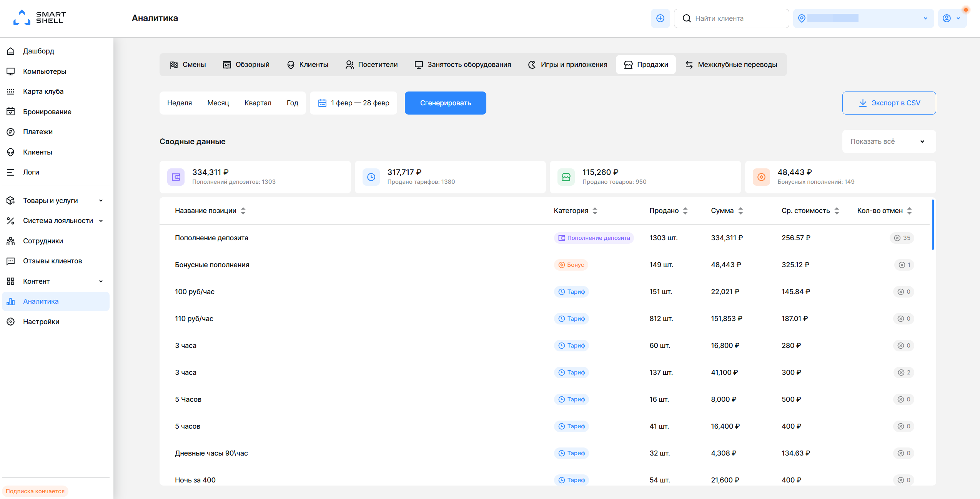Open the Клиенты analytics tab
Viewport: 980px width, 499px height.
(x=307, y=65)
